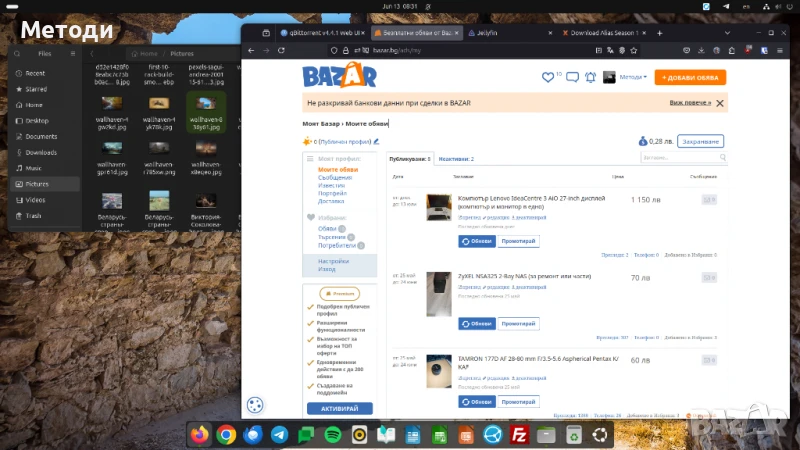Screen dimensions: 800x450
Task: Click the ads search input field
Action: point(680,157)
